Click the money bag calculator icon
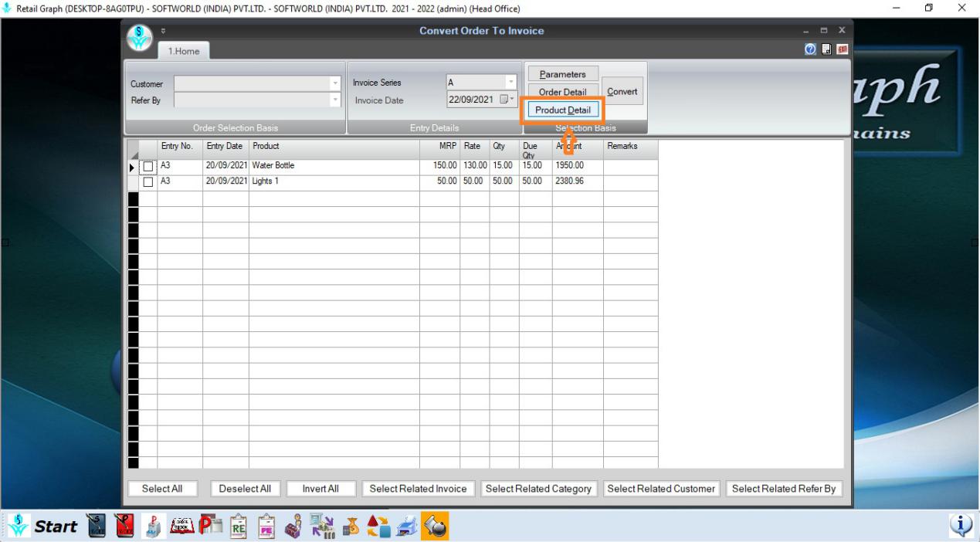980x542 pixels. (x=350, y=526)
